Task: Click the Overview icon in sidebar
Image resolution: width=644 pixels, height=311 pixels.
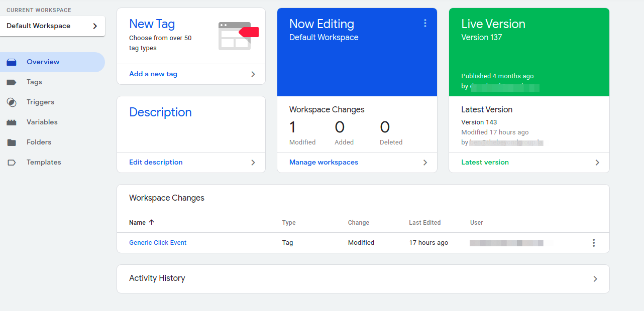Action: [x=12, y=62]
